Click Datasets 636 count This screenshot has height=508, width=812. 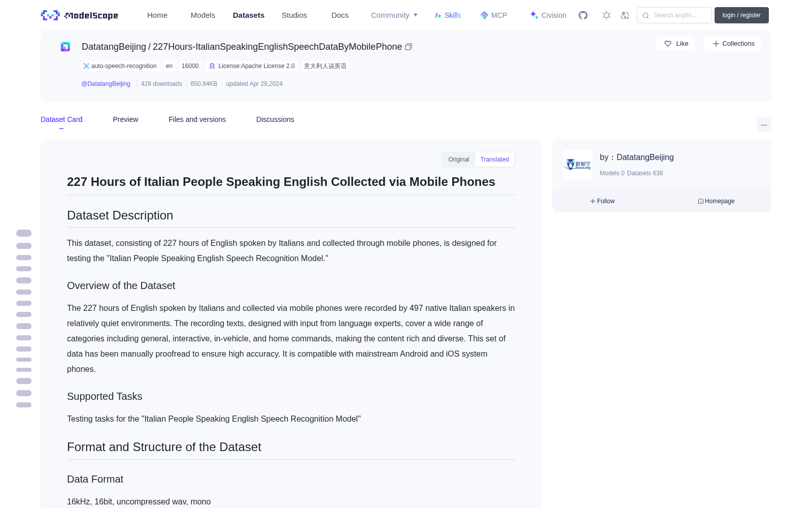click(x=645, y=173)
